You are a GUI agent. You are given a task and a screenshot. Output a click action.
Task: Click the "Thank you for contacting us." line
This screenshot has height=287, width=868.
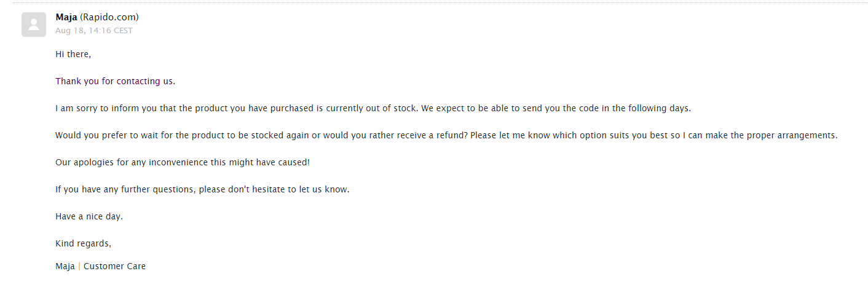[116, 81]
